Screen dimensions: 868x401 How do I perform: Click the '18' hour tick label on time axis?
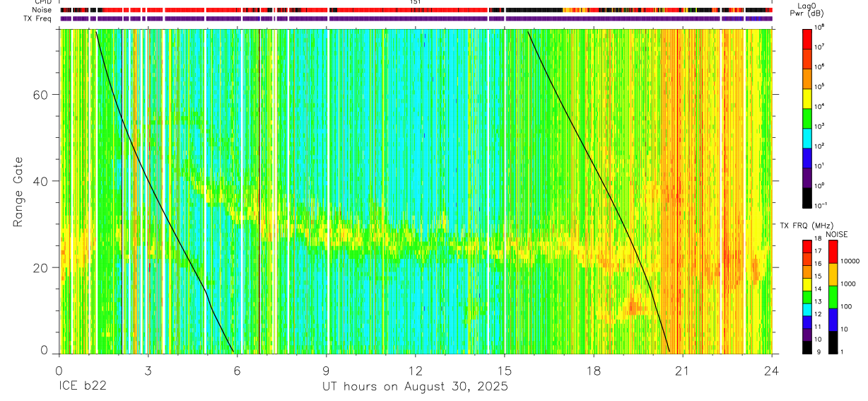pos(594,371)
